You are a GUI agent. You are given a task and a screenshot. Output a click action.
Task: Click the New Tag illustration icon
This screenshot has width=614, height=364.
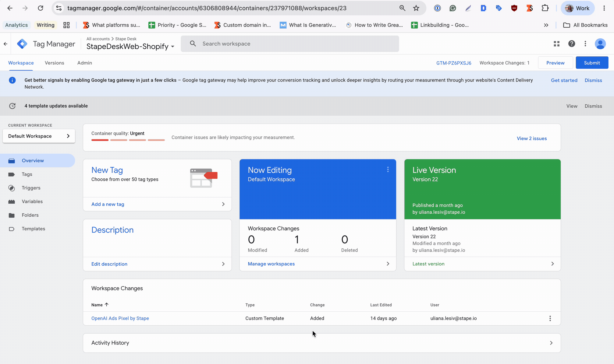click(x=204, y=178)
